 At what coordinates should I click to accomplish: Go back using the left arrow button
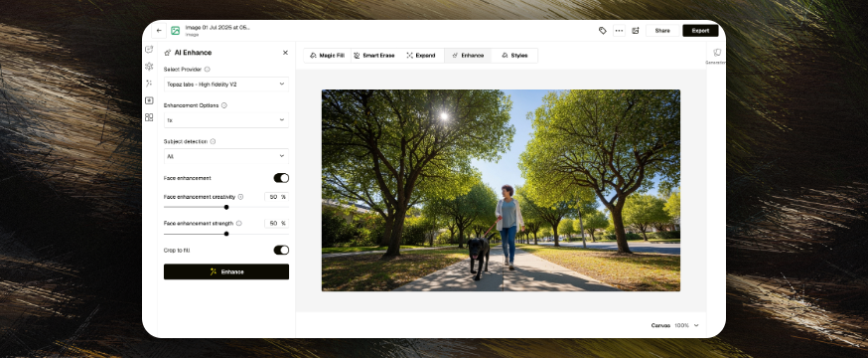160,31
